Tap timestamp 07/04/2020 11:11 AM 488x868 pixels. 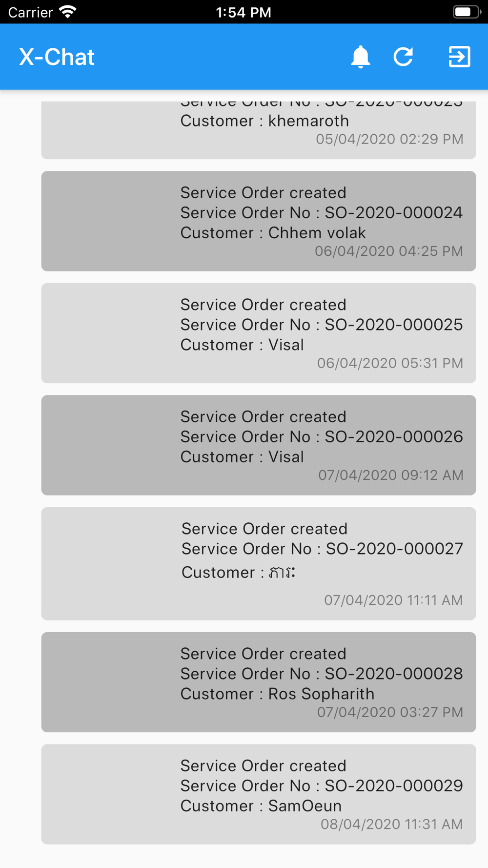tap(393, 600)
